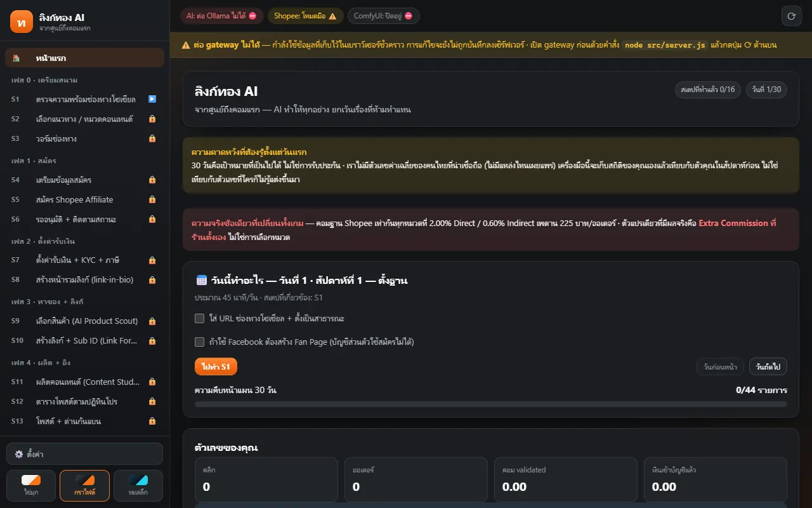Tick the ใส่ URL ช่องทางโซเชียล checkbox
Image resolution: width=812 pixels, height=508 pixels.
pyautogui.click(x=199, y=318)
